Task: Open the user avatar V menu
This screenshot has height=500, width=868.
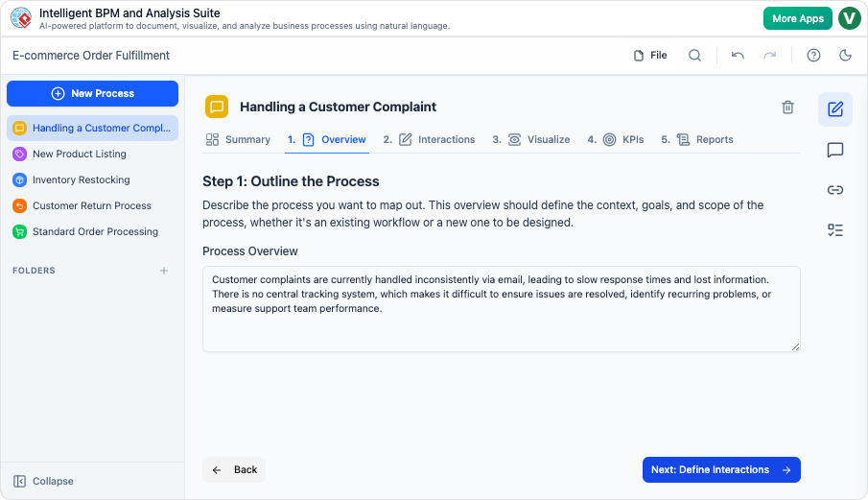Action: point(849,18)
